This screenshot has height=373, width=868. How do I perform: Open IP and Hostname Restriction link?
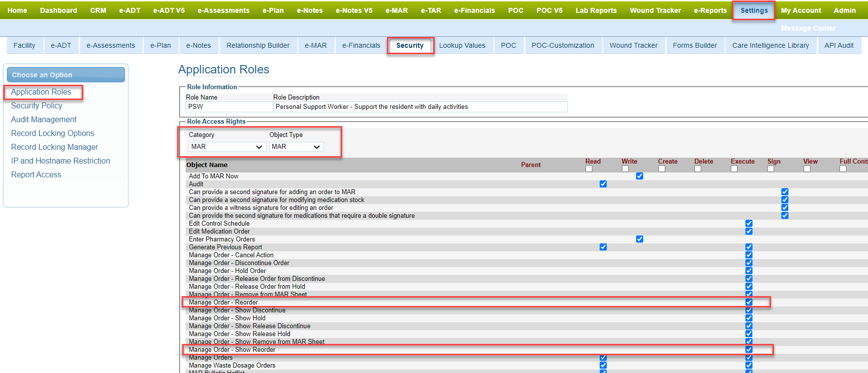[x=61, y=161]
